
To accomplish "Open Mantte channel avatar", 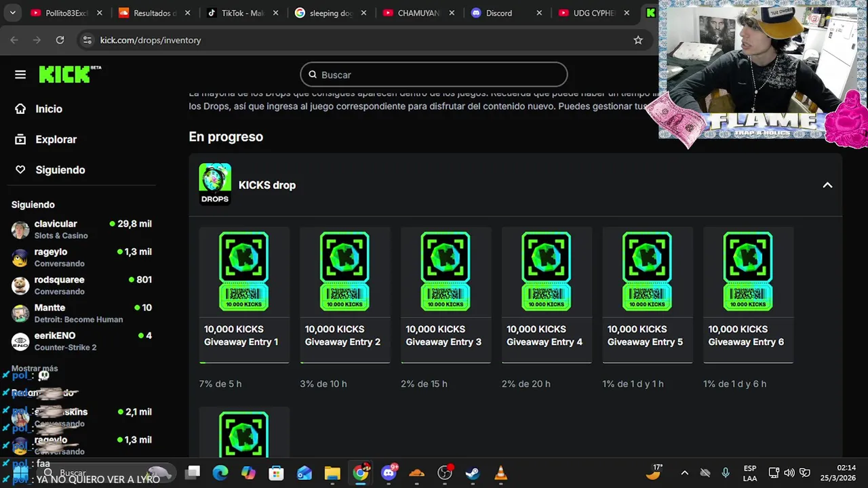I will pyautogui.click(x=20, y=313).
